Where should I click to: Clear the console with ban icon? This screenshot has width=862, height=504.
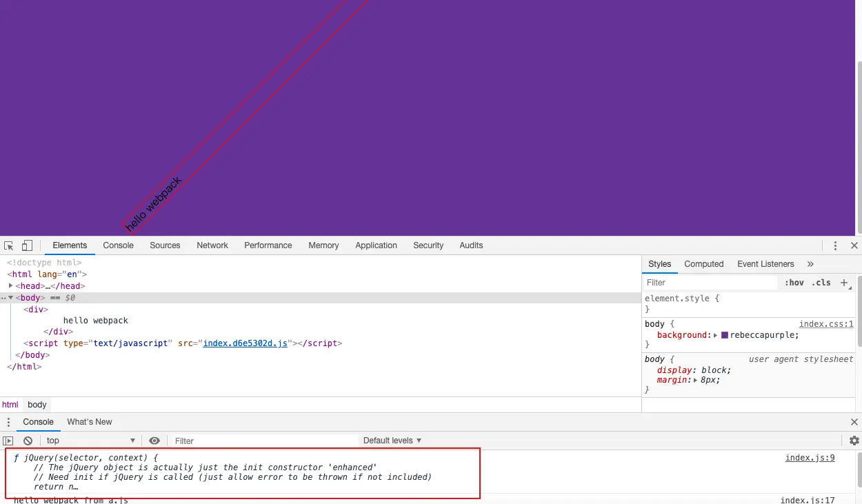28,441
